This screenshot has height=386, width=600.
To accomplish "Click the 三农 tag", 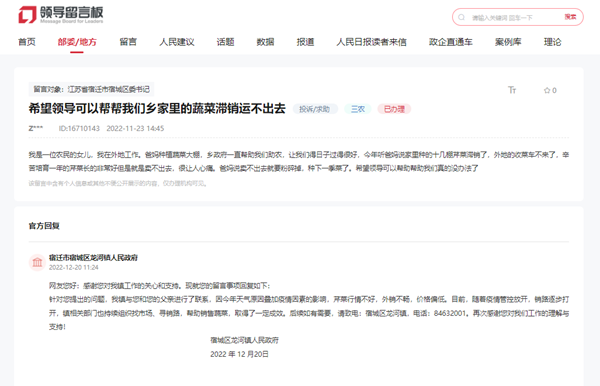I will 358,109.
